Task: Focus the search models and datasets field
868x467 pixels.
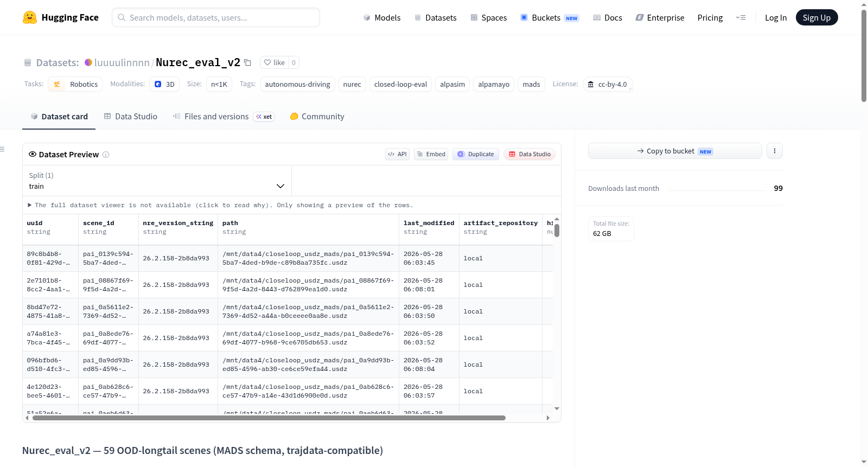Action: click(x=216, y=17)
